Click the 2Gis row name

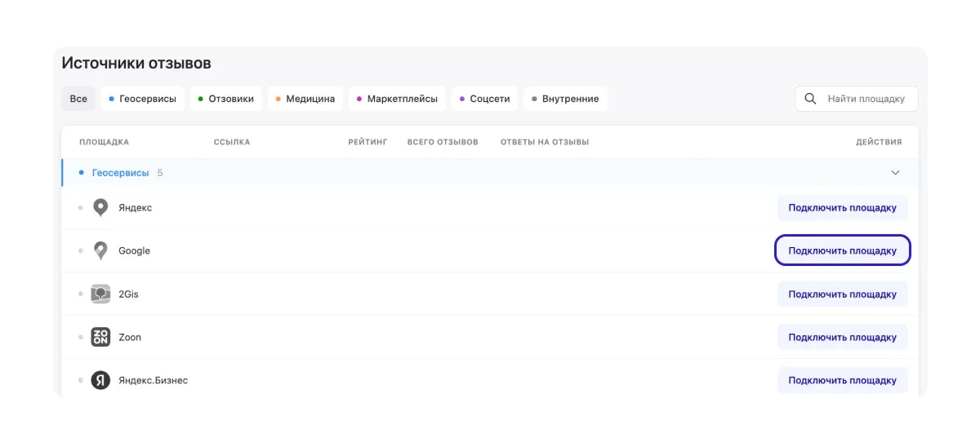click(x=128, y=295)
